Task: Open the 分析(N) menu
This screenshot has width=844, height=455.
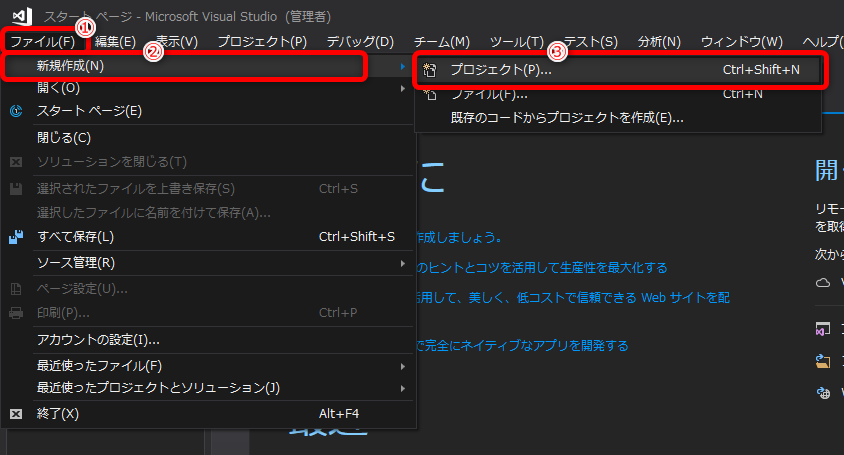Action: [x=659, y=41]
